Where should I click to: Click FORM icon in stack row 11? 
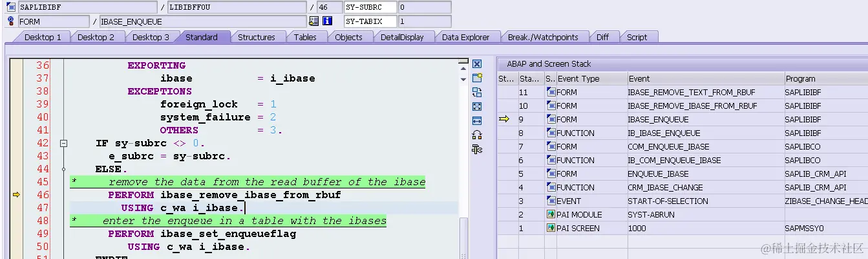tap(551, 92)
